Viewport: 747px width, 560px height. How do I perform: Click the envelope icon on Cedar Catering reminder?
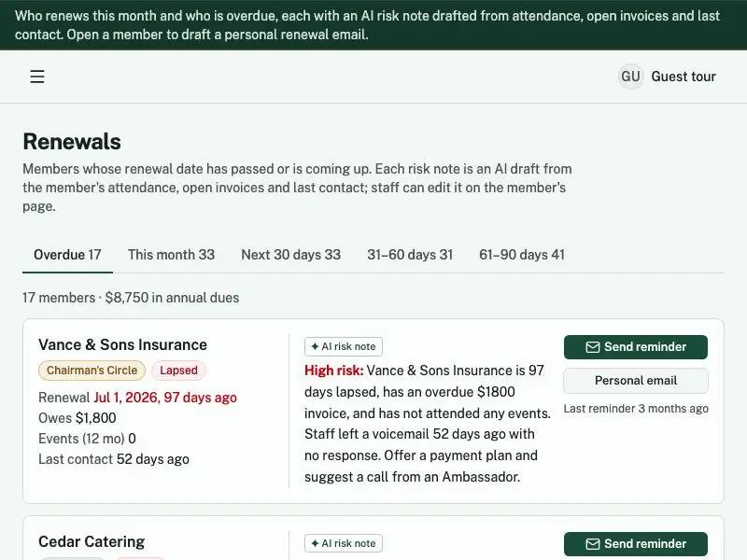(x=593, y=544)
